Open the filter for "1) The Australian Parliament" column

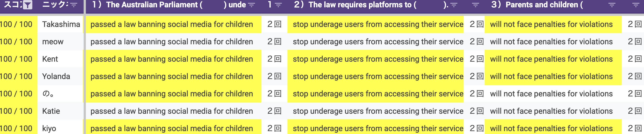tap(251, 5)
